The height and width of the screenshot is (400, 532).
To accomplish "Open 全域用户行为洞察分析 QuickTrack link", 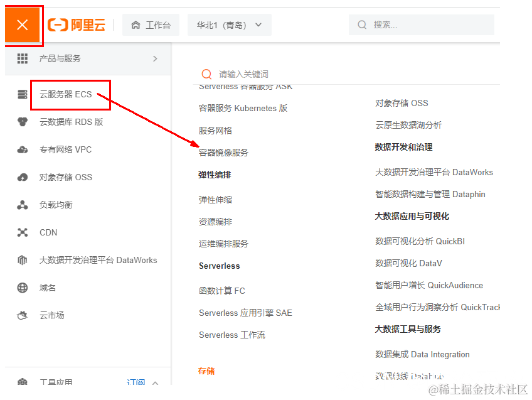I will (438, 308).
